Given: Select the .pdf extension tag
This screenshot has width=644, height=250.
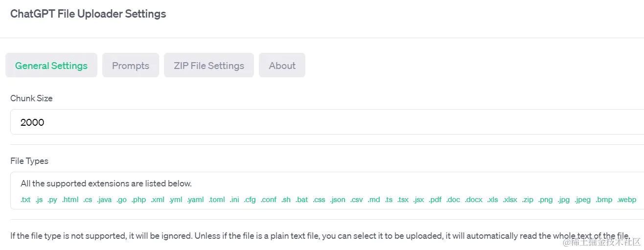Looking at the screenshot, I should (x=435, y=200).
